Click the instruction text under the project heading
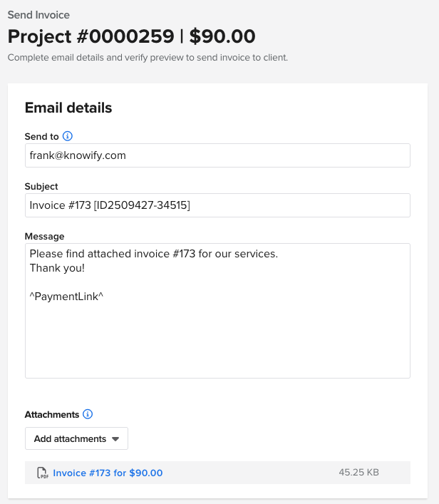Screen dimensions: 439x504 (148, 58)
